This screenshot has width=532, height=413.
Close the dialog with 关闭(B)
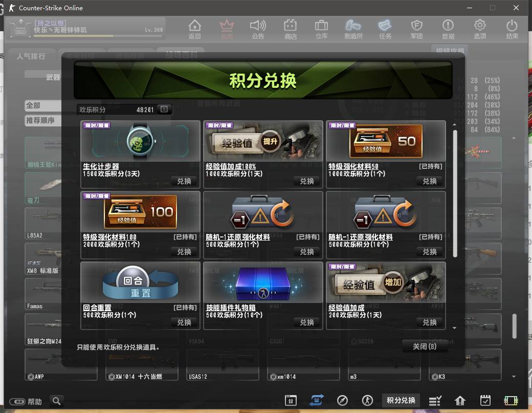pyautogui.click(x=425, y=346)
